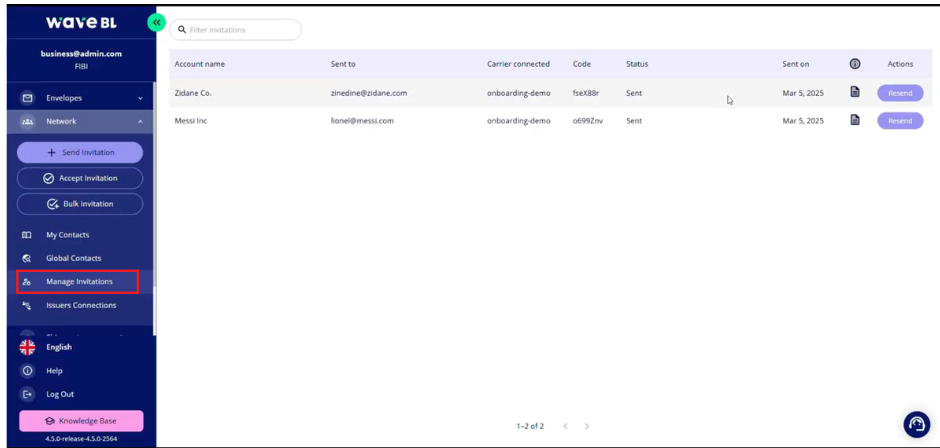Click the Account name column header

tap(200, 64)
